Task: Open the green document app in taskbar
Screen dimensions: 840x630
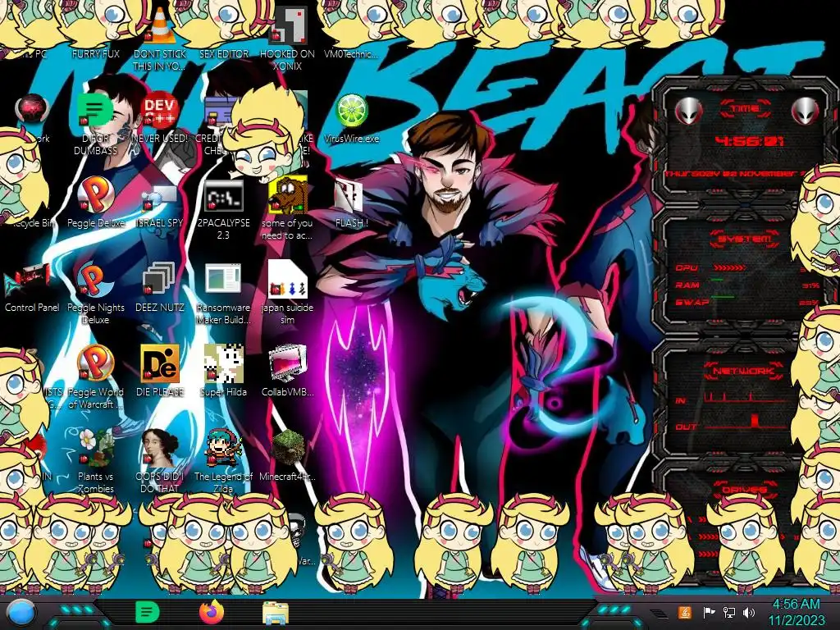Action: click(147, 612)
